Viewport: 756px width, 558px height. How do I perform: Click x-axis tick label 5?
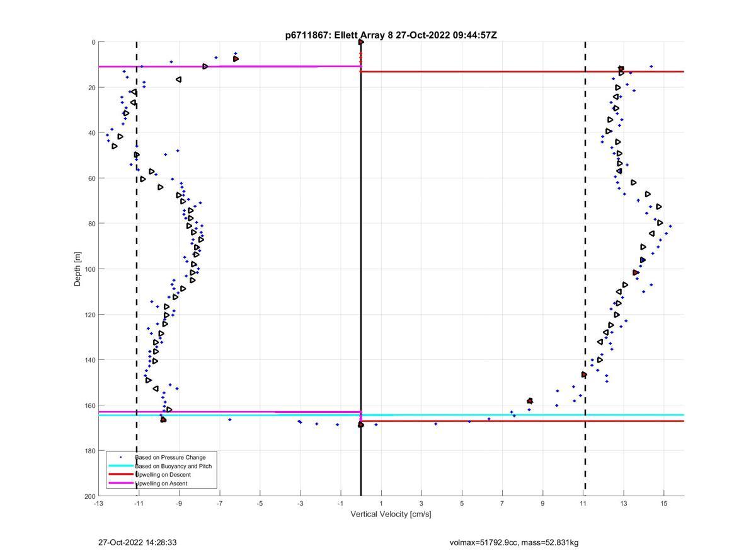coord(462,503)
